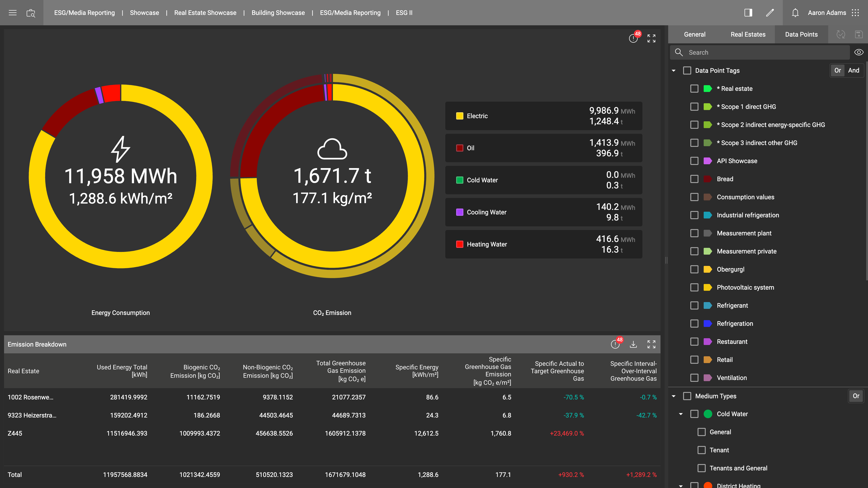868x488 pixels.
Task: Download the Emission Breakdown table
Action: coord(633,344)
